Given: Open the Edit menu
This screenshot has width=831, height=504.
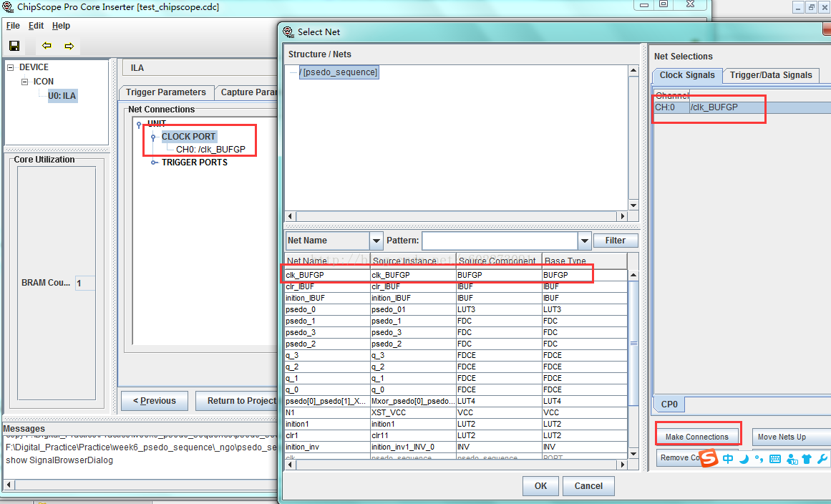Looking at the screenshot, I should click(x=36, y=26).
